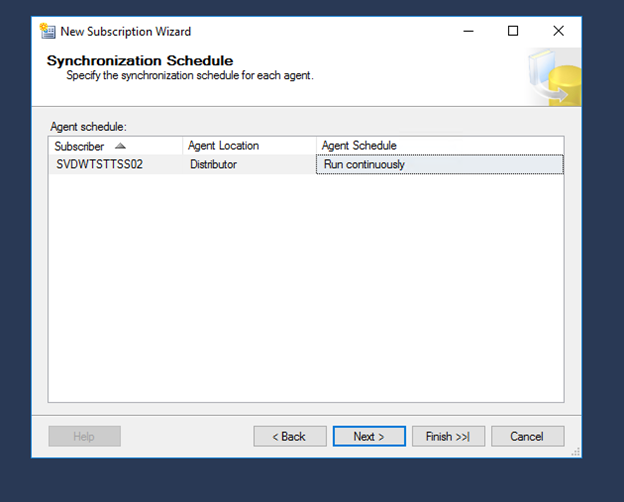Close the wizard with the X button
The image size is (624, 502).
(x=558, y=31)
